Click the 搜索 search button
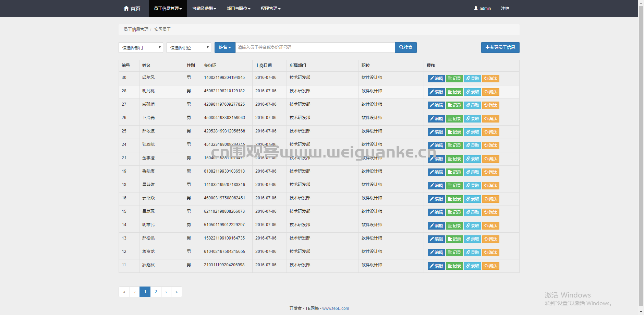 pyautogui.click(x=406, y=47)
